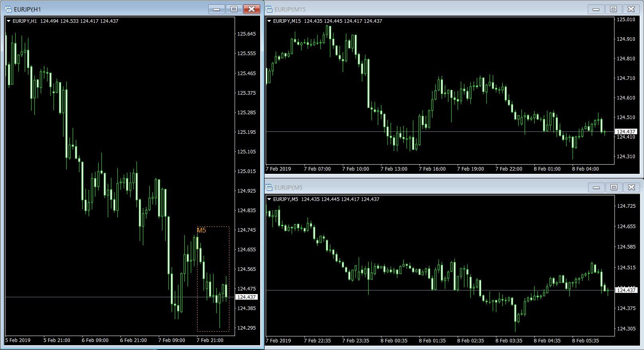
Task: Click the 124.745 price level on H1 scale
Action: (x=247, y=230)
